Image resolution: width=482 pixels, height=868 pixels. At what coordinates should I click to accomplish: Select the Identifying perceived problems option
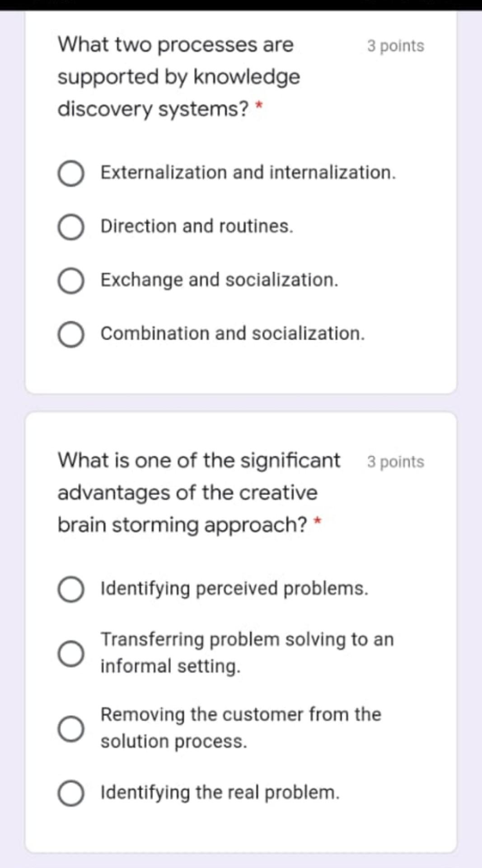70,589
